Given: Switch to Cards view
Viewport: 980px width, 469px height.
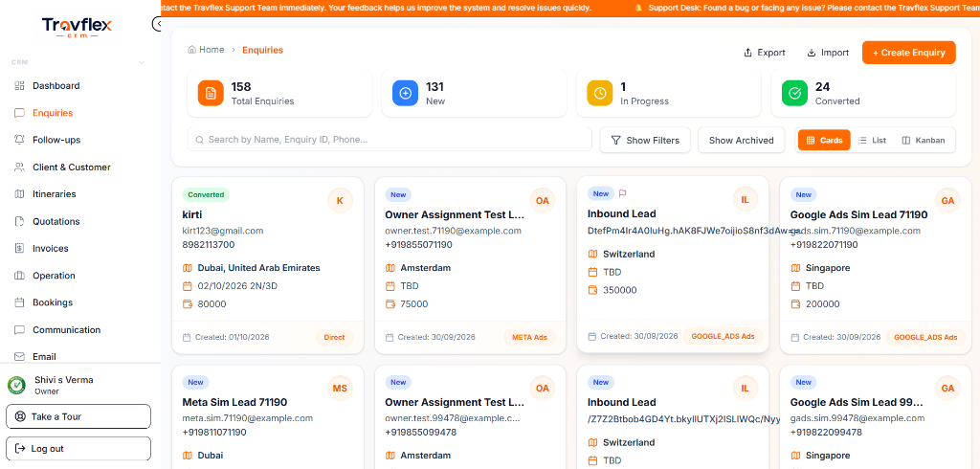Looking at the screenshot, I should 824,140.
